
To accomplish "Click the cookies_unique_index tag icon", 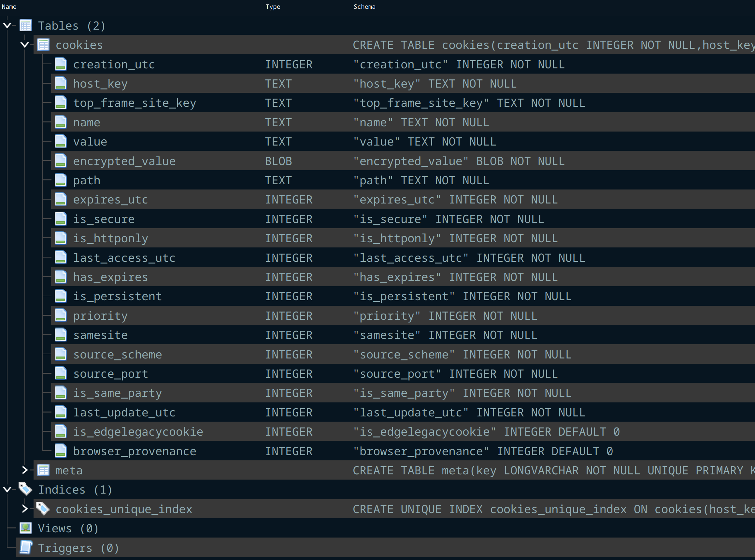I will 43,509.
